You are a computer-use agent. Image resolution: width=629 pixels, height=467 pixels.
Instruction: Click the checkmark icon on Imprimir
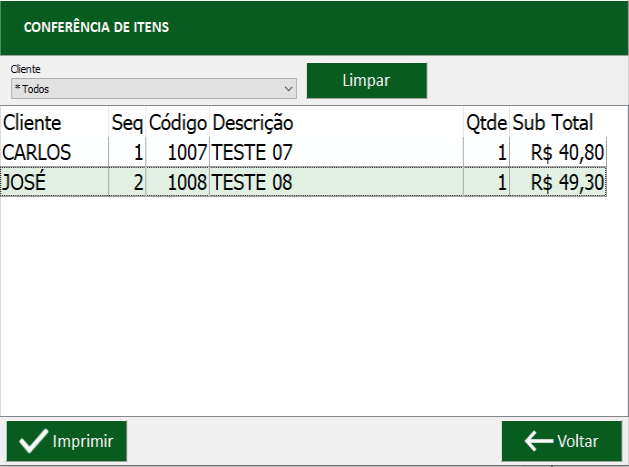tap(33, 441)
